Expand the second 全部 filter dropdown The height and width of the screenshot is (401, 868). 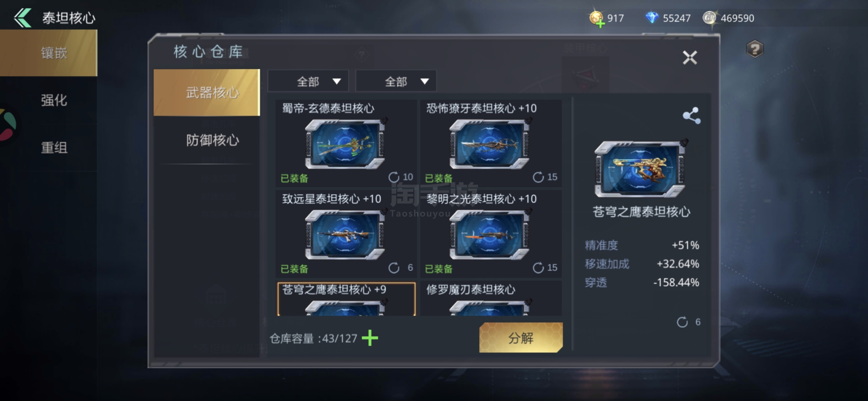coord(396,81)
